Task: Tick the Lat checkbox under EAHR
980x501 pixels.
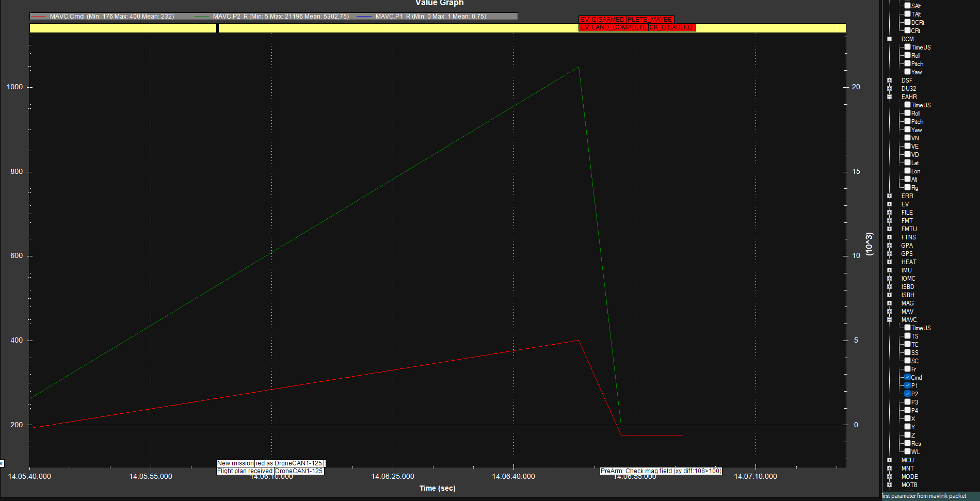Action: [x=907, y=163]
